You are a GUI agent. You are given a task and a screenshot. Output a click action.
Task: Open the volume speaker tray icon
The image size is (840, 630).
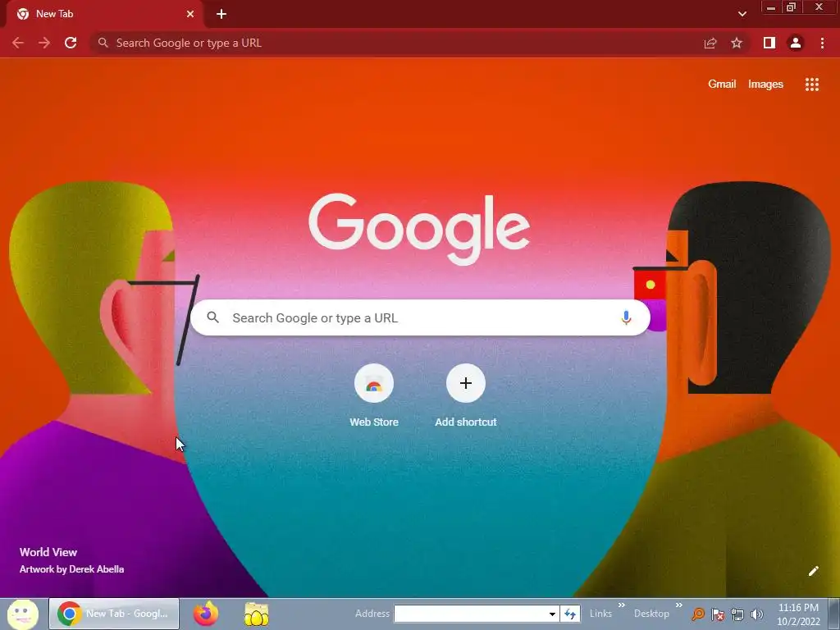pos(756,614)
